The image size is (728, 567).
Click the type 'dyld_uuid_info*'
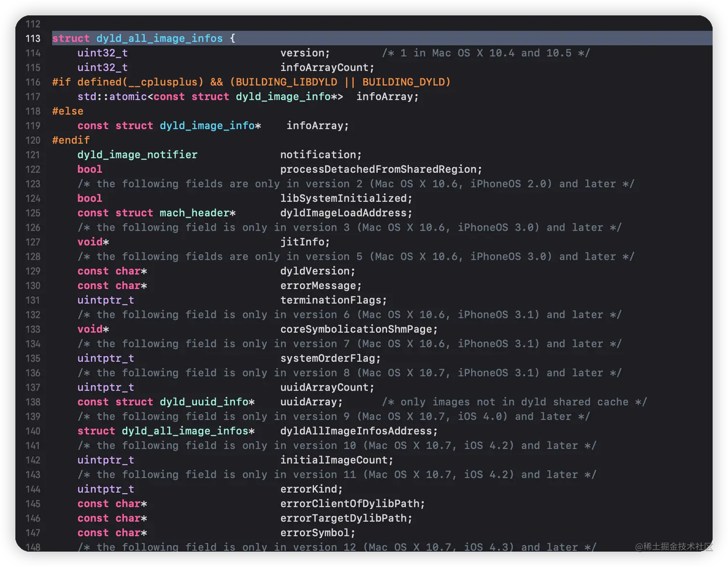click(208, 402)
